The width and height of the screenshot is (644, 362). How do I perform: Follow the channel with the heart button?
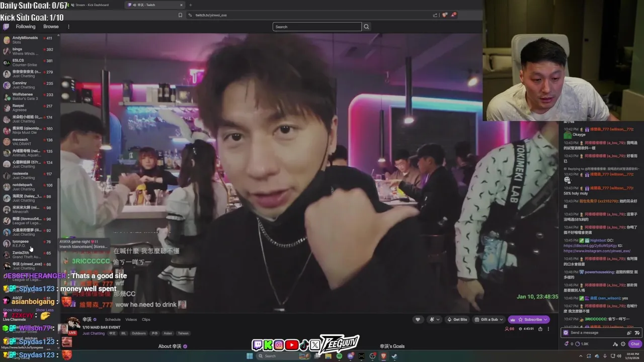(418, 319)
